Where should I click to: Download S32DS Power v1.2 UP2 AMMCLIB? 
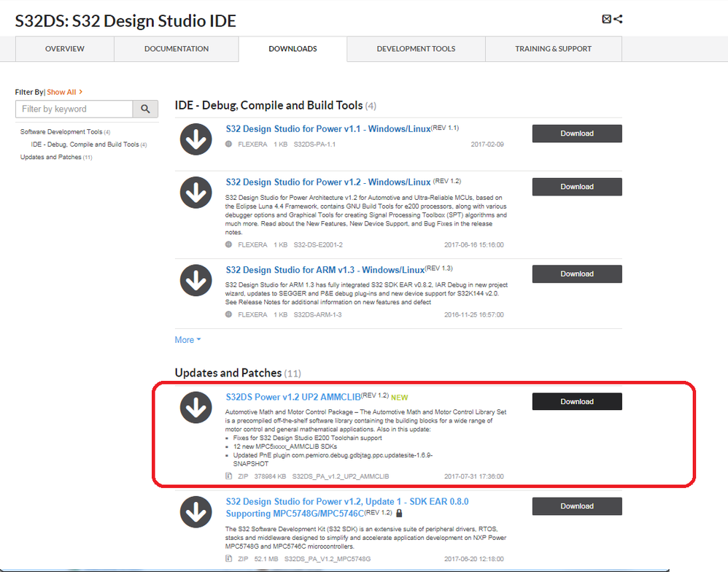point(577,401)
